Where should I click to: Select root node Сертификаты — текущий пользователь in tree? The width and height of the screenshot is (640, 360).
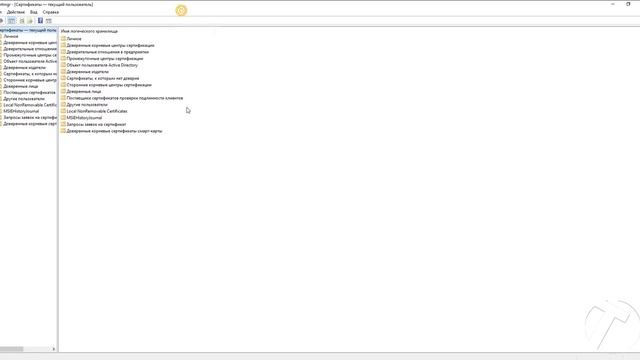(x=28, y=30)
